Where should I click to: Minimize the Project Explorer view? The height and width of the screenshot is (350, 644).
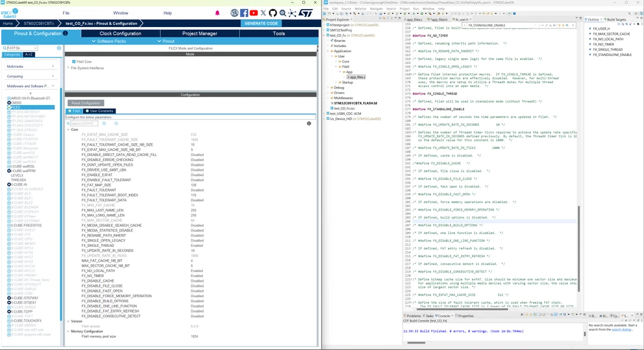tap(395, 19)
